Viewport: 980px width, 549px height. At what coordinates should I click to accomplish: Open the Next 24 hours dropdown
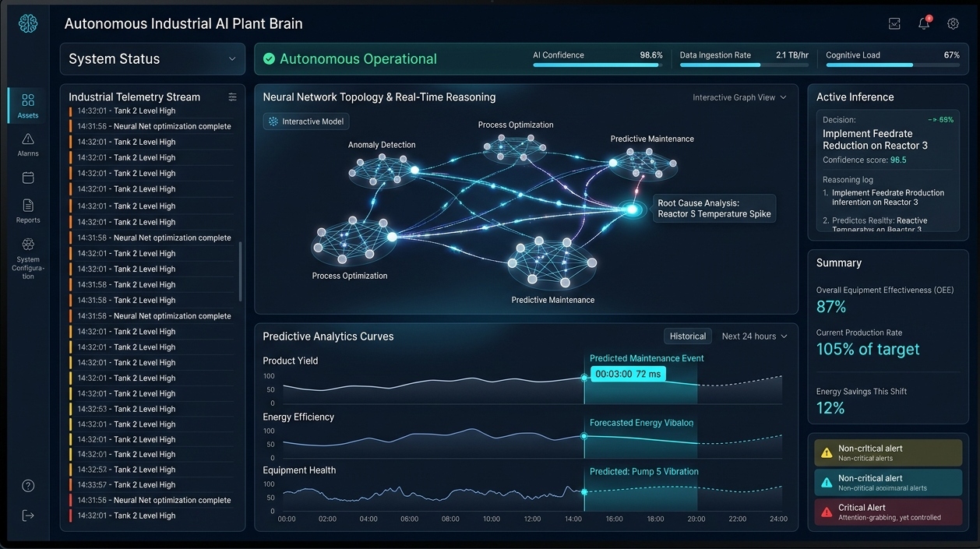(x=754, y=336)
